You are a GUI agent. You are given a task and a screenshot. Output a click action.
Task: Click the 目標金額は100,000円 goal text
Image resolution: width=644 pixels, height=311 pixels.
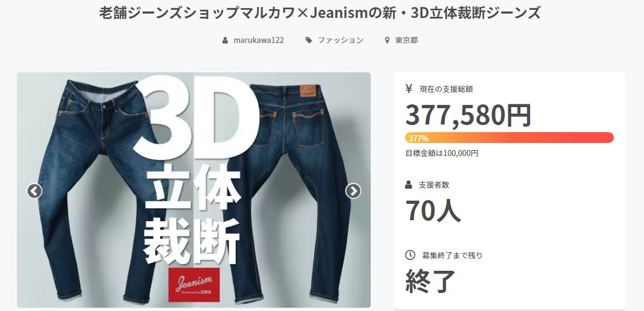(x=441, y=153)
